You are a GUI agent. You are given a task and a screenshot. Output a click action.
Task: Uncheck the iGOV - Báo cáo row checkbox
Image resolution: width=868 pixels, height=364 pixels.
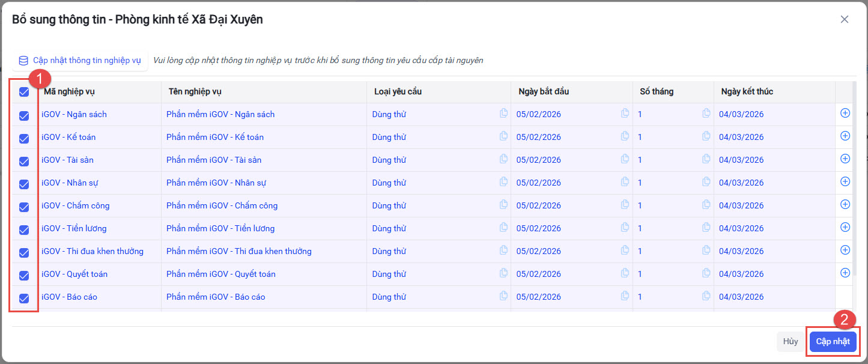coord(24,299)
